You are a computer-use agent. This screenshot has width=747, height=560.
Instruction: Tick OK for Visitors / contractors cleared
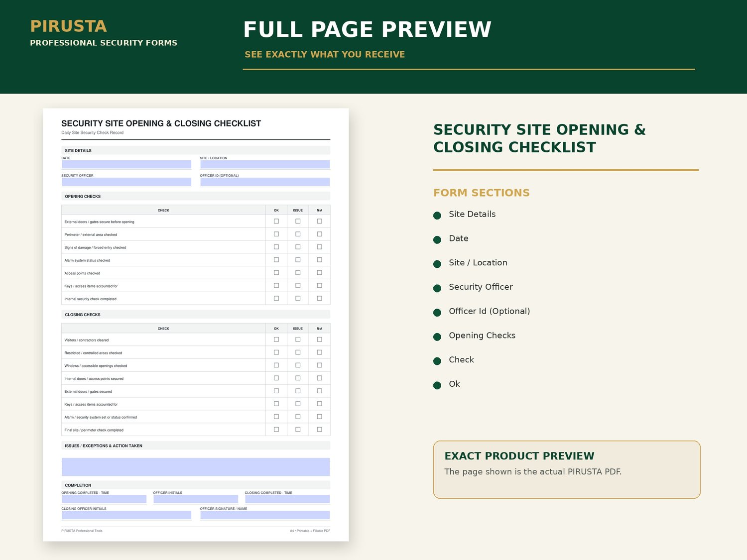[x=276, y=339]
